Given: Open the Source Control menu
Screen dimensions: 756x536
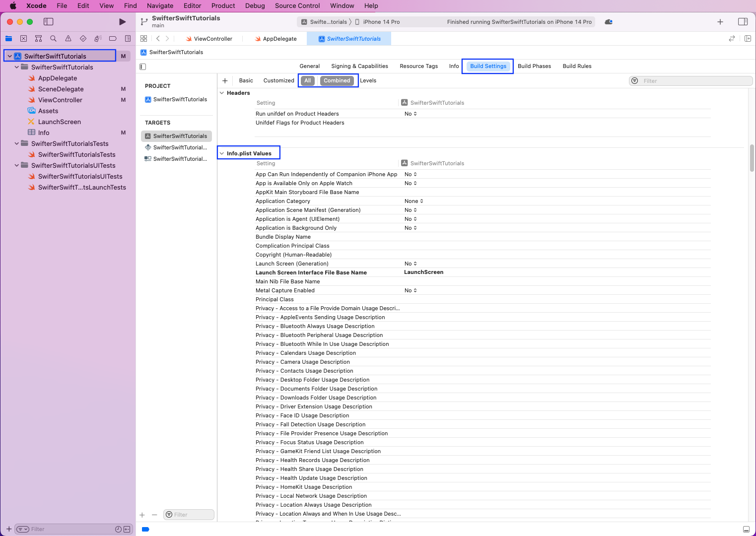Looking at the screenshot, I should coord(297,6).
